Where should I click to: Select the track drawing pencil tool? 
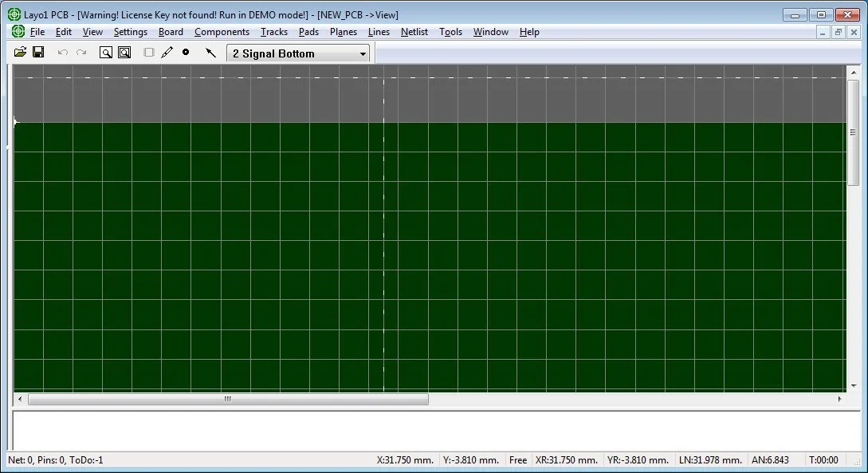pyautogui.click(x=167, y=52)
